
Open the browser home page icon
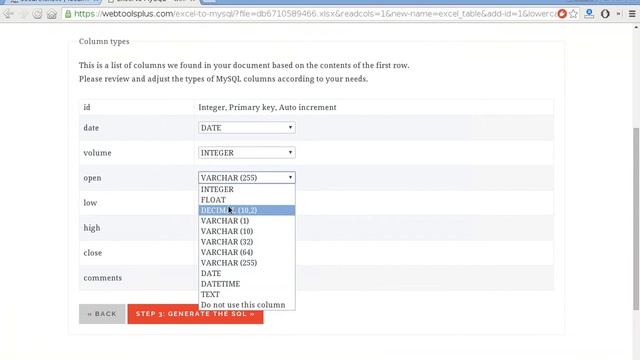pos(51,14)
